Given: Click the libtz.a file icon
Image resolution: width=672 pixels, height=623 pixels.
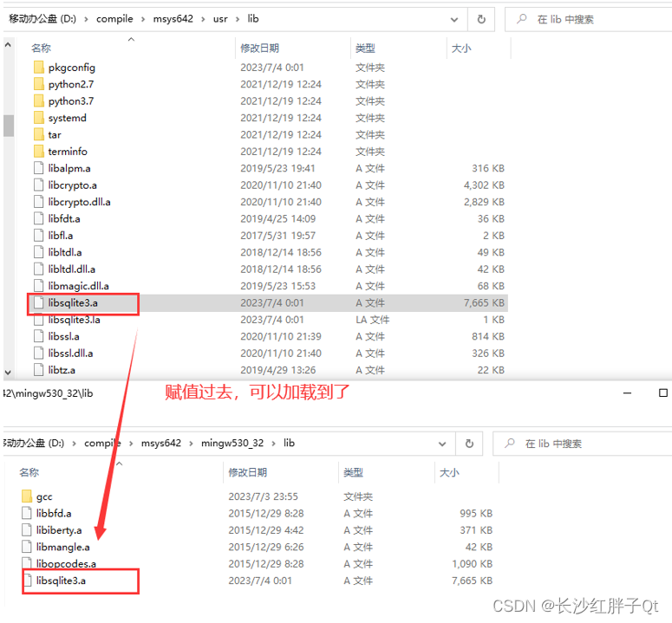Looking at the screenshot, I should [x=38, y=370].
